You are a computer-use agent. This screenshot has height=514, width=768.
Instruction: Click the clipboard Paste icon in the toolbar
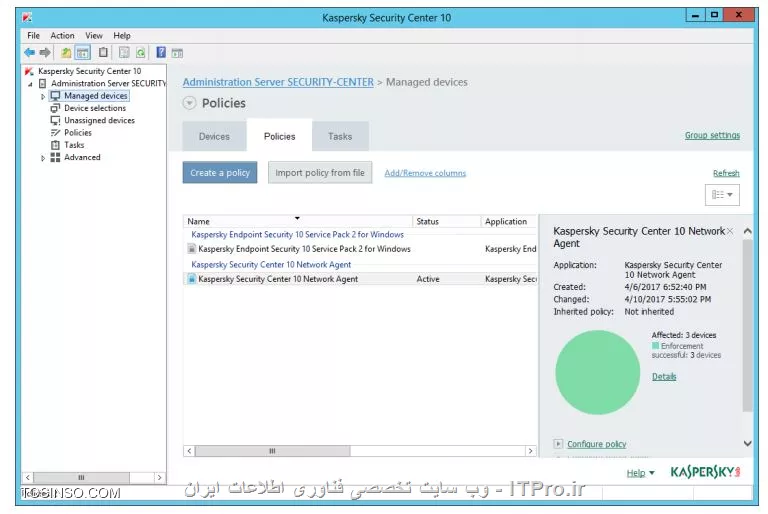point(103,52)
